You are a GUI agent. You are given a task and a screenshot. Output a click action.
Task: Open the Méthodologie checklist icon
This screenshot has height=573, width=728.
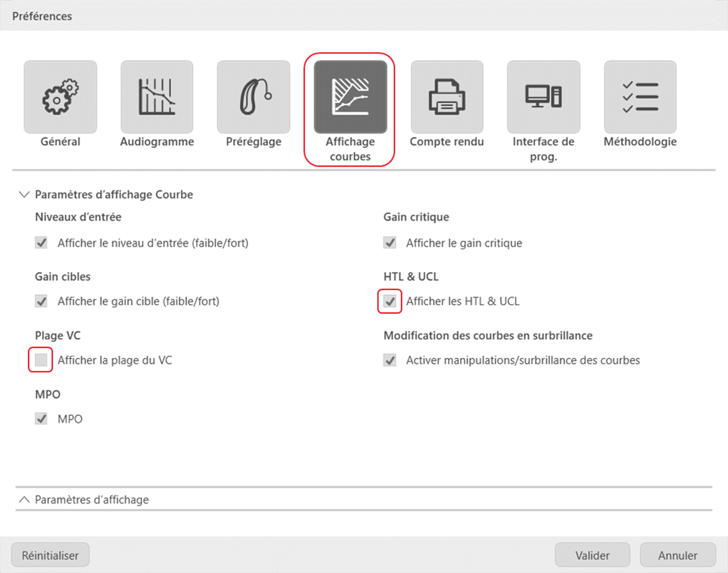640,97
